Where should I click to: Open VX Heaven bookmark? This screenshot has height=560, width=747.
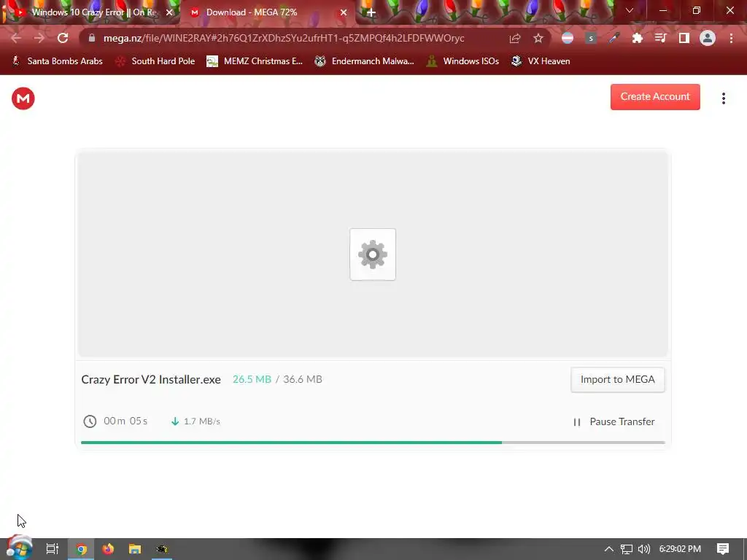(x=541, y=61)
